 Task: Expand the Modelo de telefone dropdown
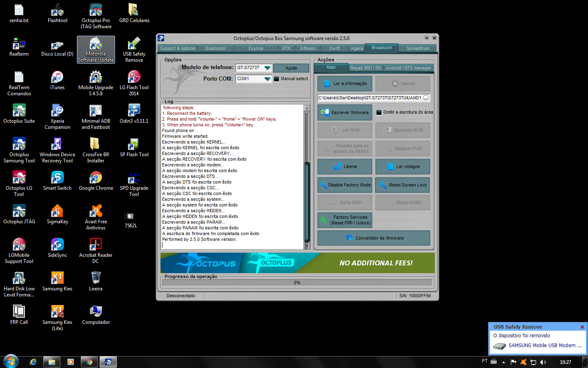pyautogui.click(x=267, y=68)
